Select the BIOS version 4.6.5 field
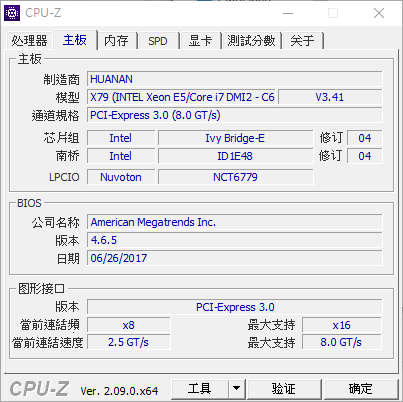 pyautogui.click(x=235, y=240)
